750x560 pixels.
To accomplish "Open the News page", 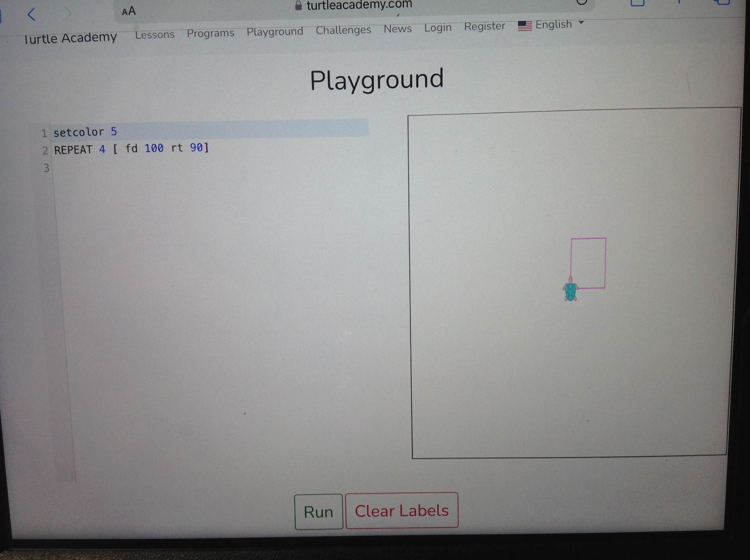I will click(398, 29).
